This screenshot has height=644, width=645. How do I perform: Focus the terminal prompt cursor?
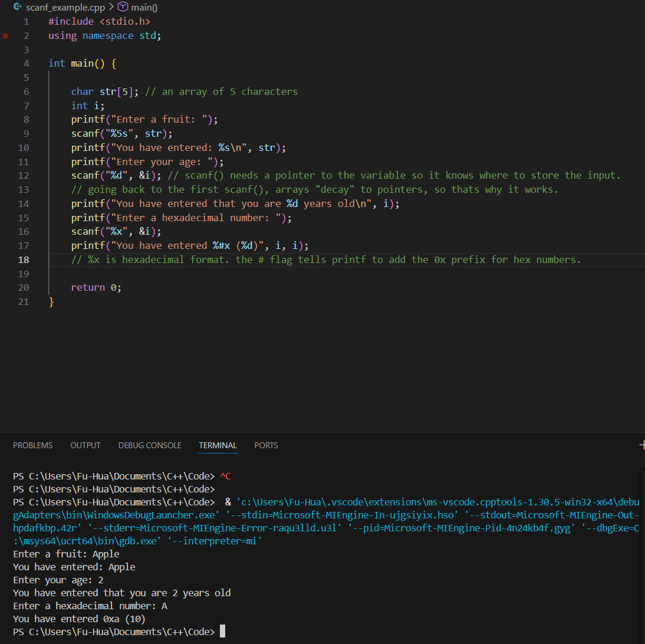(222, 632)
